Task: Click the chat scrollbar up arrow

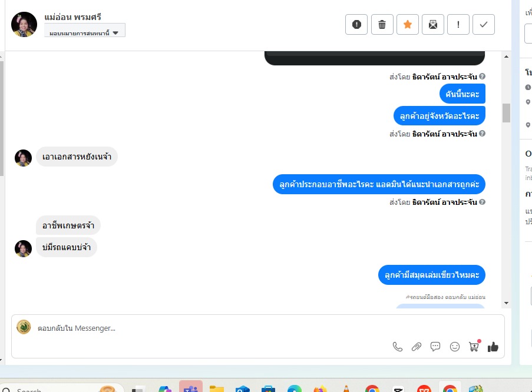Action: pyautogui.click(x=506, y=57)
